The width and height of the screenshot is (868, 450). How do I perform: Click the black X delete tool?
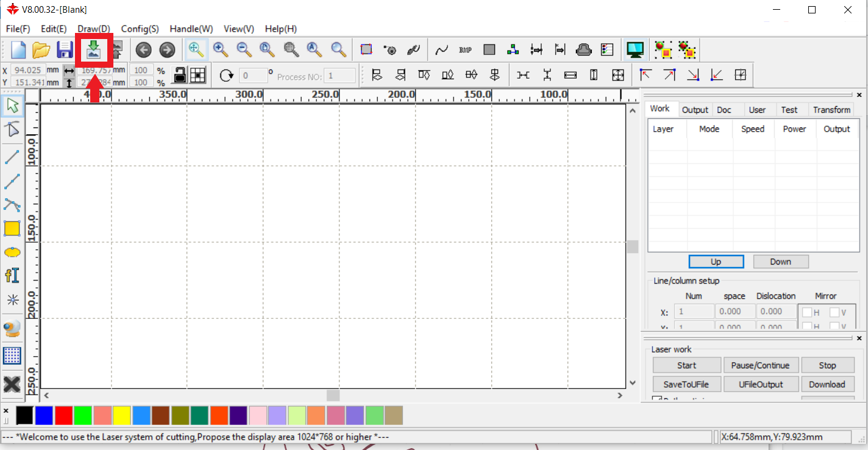12,384
